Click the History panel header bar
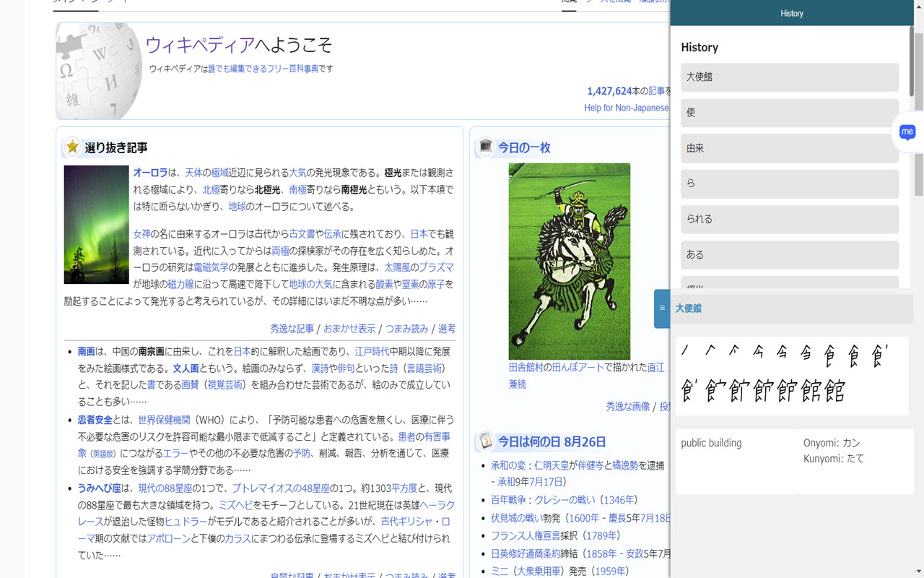 792,13
